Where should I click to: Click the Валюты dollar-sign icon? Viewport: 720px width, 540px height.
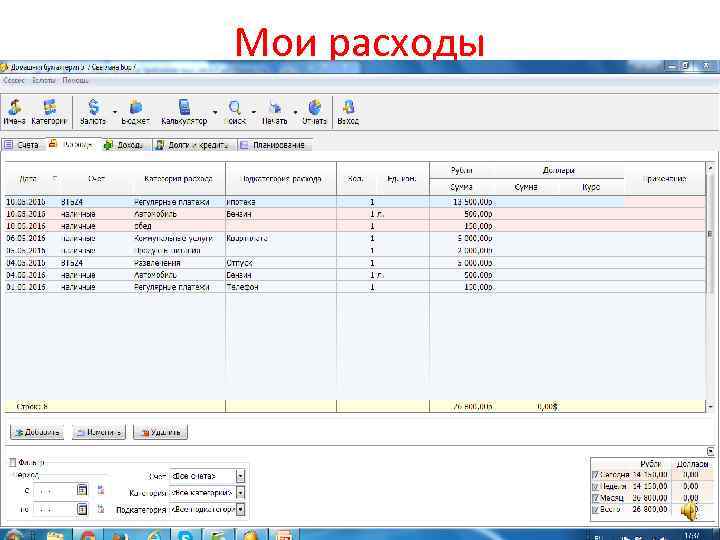93,112
